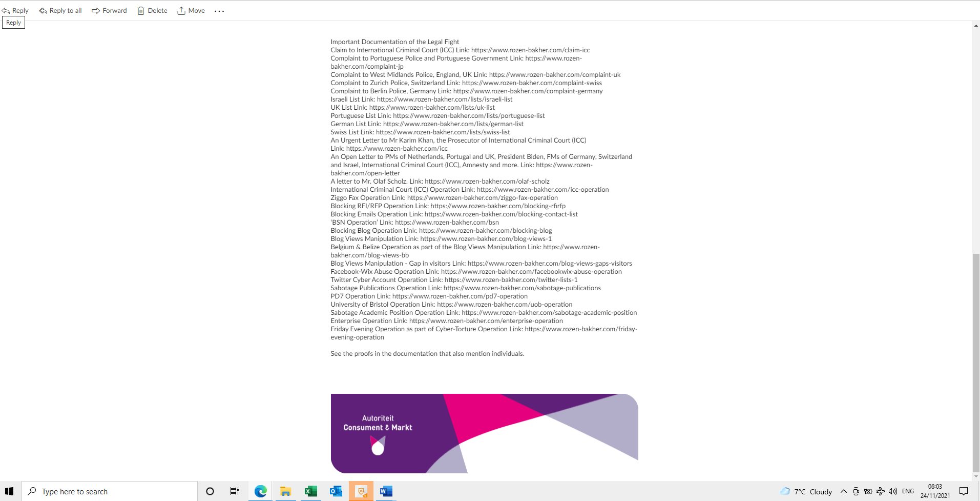
Task: Toggle airplane mode in the system tray
Action: pyautogui.click(x=881, y=491)
